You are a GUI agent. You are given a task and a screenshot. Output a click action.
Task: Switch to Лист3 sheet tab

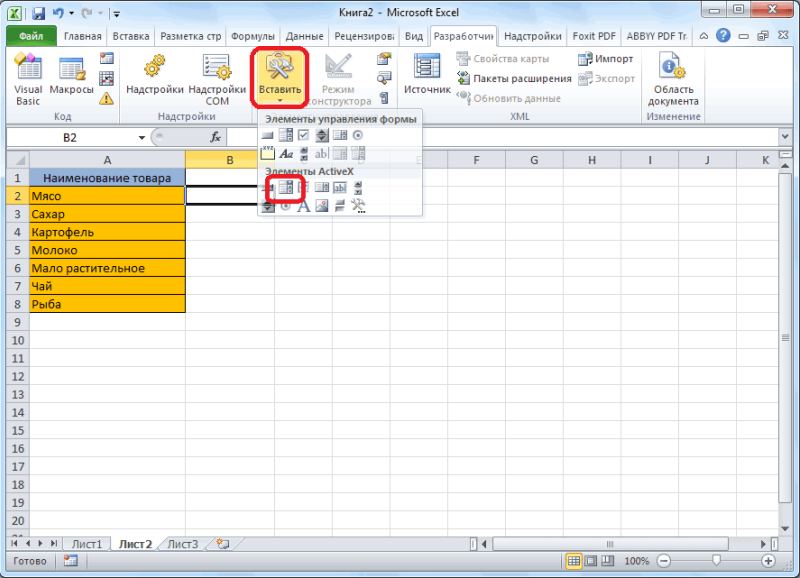click(183, 544)
